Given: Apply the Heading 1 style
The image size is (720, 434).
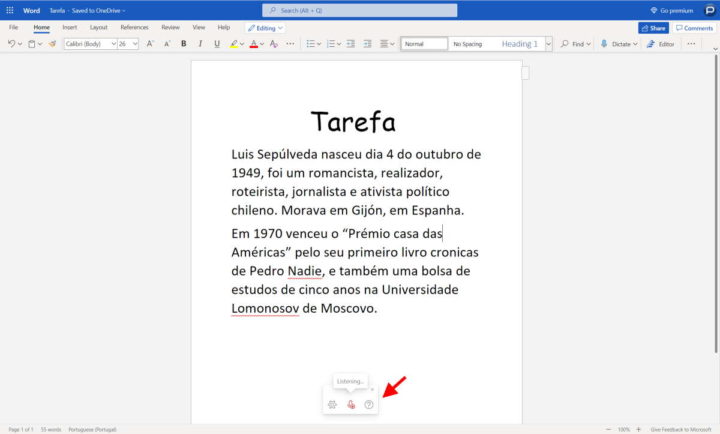Looking at the screenshot, I should tap(519, 44).
